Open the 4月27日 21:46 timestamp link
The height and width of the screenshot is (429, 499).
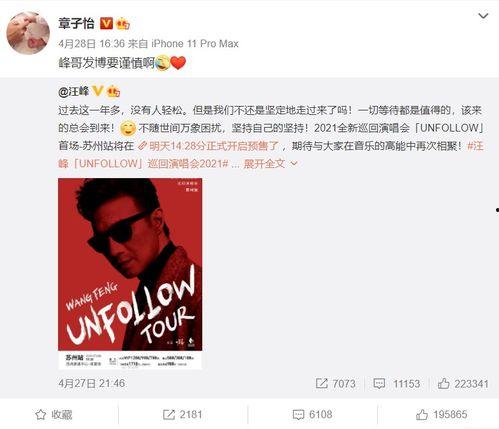click(92, 383)
